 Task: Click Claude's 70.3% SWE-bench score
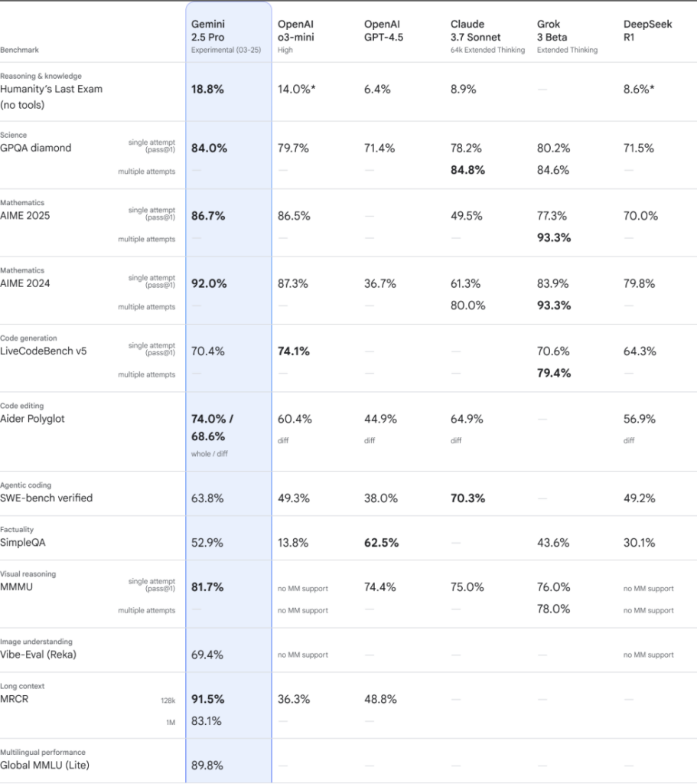click(x=467, y=498)
